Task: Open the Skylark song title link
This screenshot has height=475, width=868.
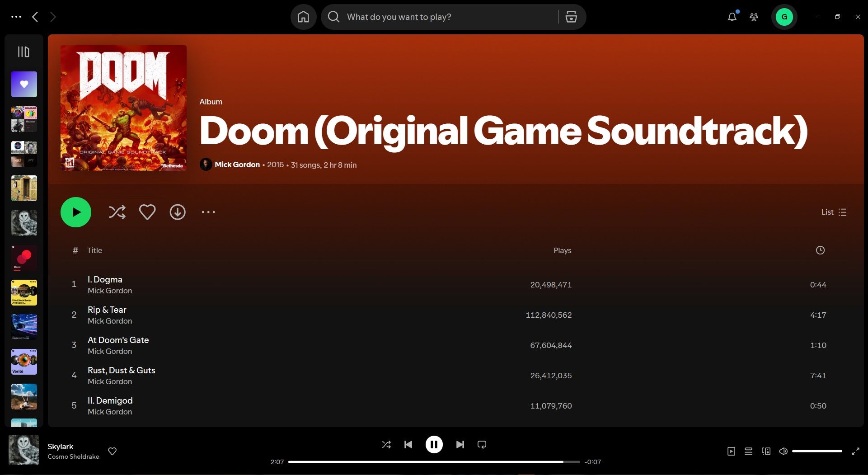Action: [61, 447]
